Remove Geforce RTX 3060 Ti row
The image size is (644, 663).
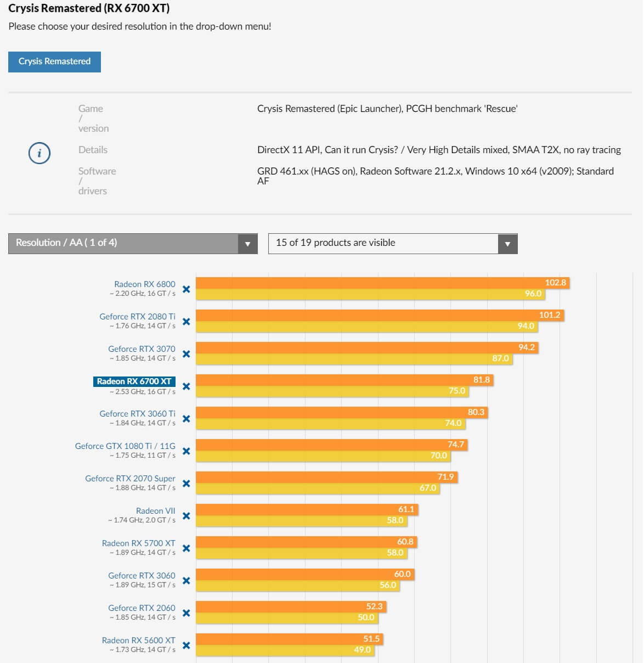click(x=186, y=419)
